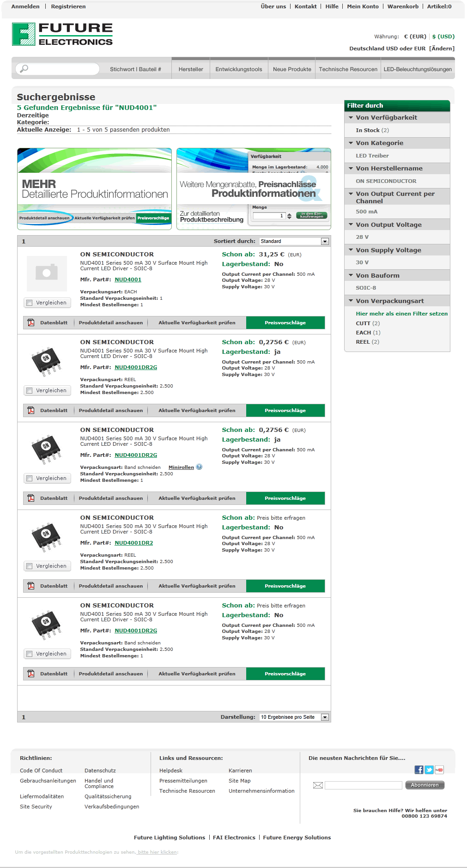Image resolution: width=467 pixels, height=868 pixels.
Task: Open the Ergebnisse pro Seite dropdown
Action: pos(294,717)
